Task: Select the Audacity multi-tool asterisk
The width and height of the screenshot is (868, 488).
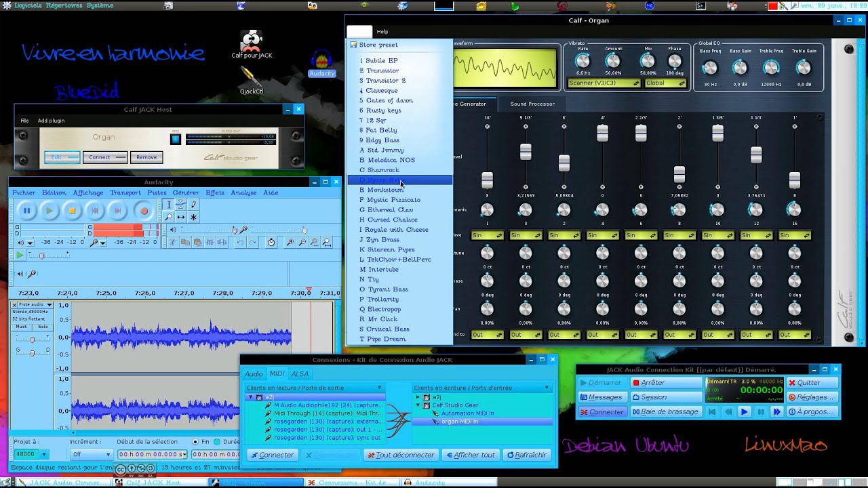Action: click(193, 217)
